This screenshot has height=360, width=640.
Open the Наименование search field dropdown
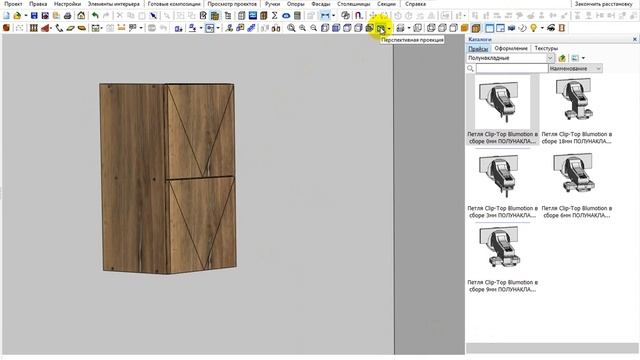pyautogui.click(x=598, y=69)
